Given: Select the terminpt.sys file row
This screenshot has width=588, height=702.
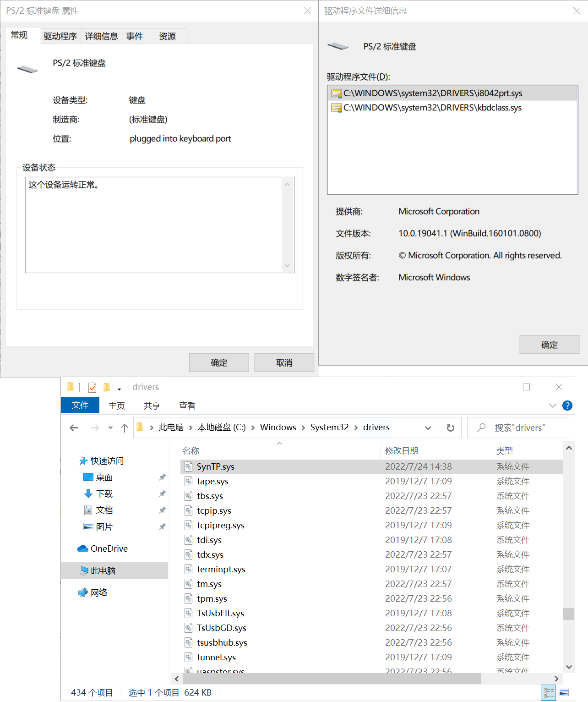Looking at the screenshot, I should 371,569.
